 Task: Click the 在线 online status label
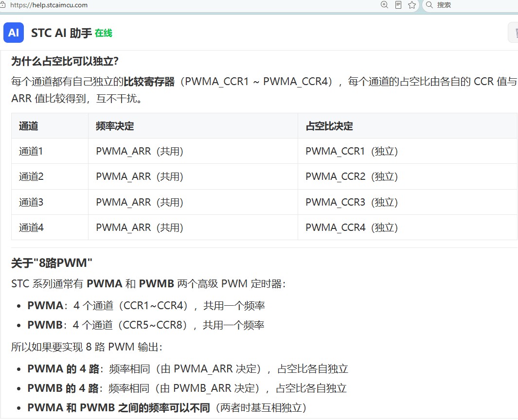(x=104, y=33)
